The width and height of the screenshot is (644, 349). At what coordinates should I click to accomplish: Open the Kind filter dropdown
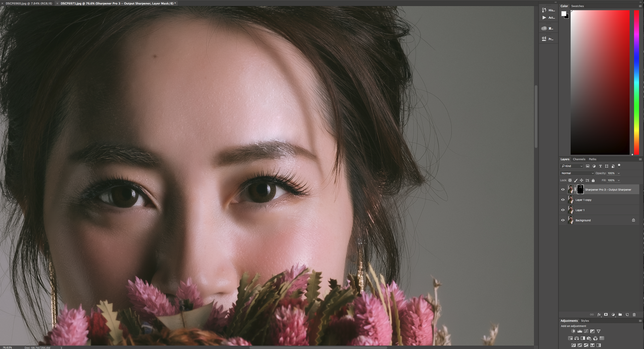coord(572,166)
